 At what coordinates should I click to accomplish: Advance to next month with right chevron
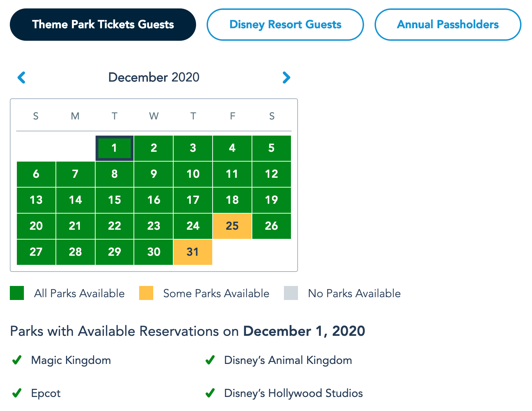point(286,78)
